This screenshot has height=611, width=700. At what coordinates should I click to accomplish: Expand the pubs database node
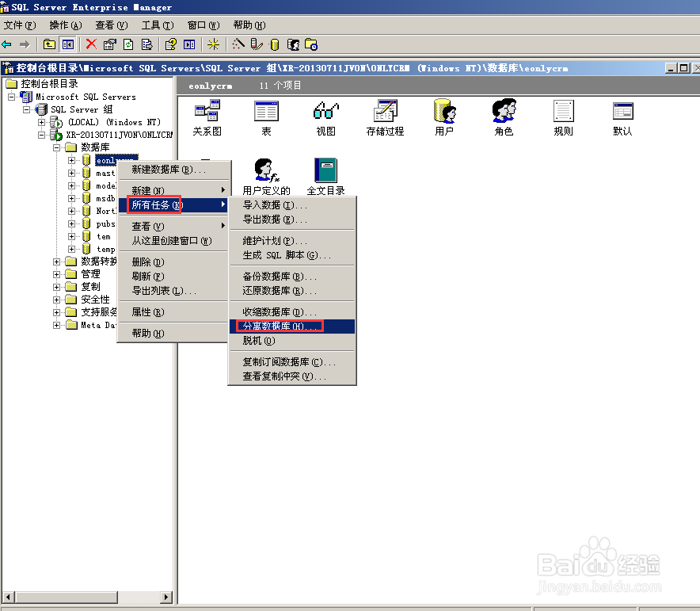(71, 223)
